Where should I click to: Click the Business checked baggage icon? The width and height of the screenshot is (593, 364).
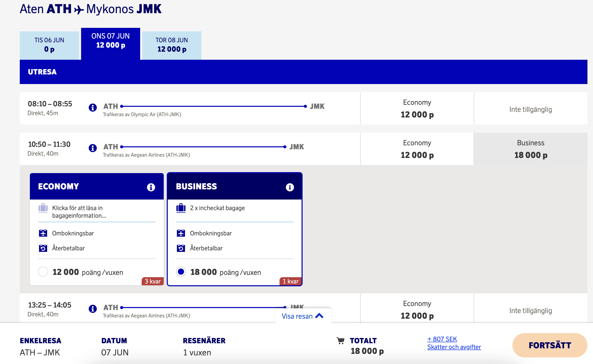(181, 208)
